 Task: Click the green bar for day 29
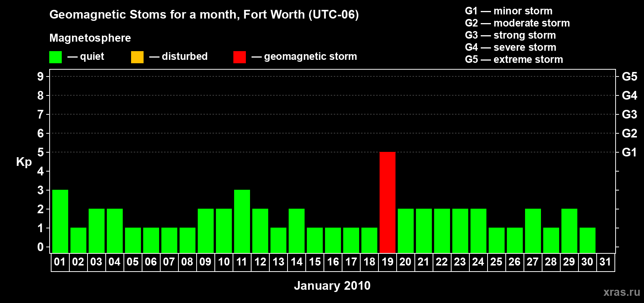(x=569, y=231)
